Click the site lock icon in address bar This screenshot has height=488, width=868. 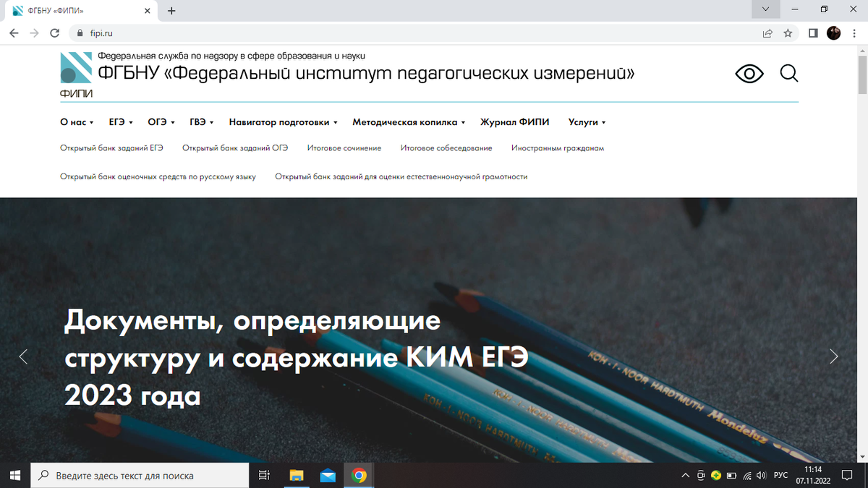coord(80,33)
